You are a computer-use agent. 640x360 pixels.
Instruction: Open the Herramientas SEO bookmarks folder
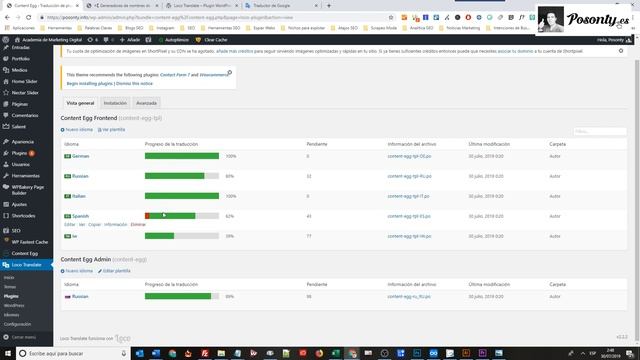point(220,28)
